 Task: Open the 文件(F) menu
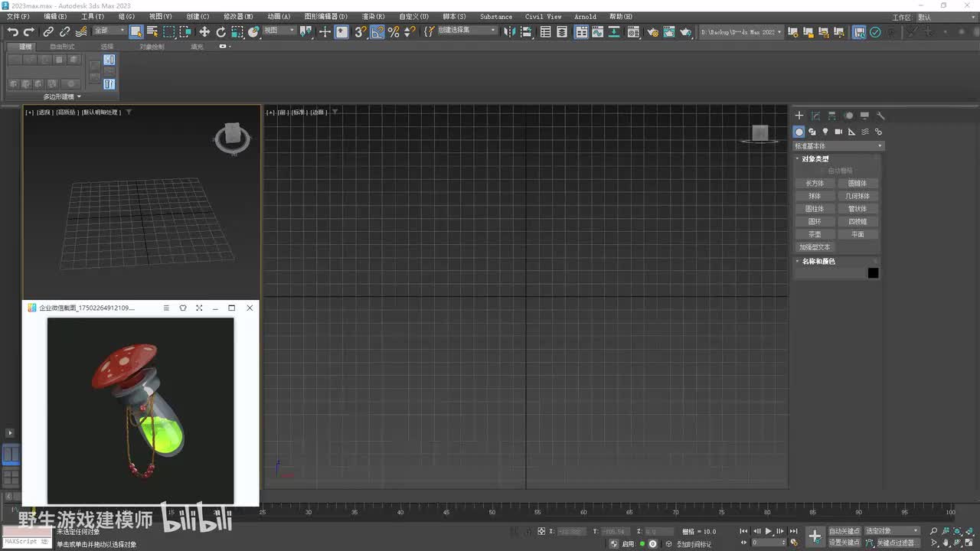point(18,17)
